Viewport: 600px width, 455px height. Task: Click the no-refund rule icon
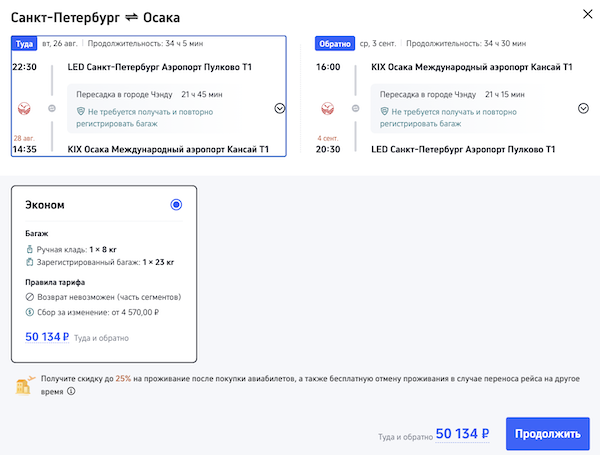click(x=29, y=297)
